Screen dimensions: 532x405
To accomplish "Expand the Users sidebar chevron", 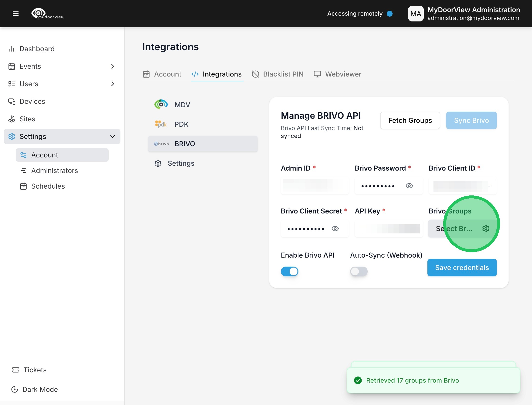I will (112, 84).
